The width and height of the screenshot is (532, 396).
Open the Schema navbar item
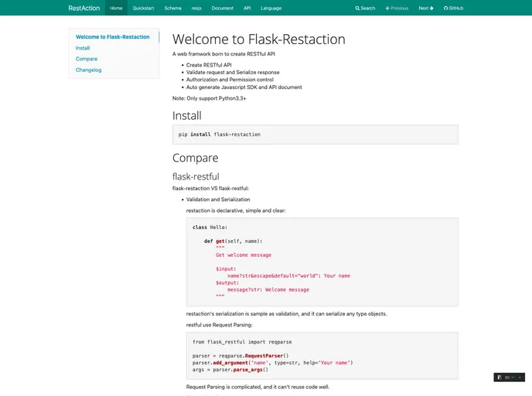click(x=172, y=9)
